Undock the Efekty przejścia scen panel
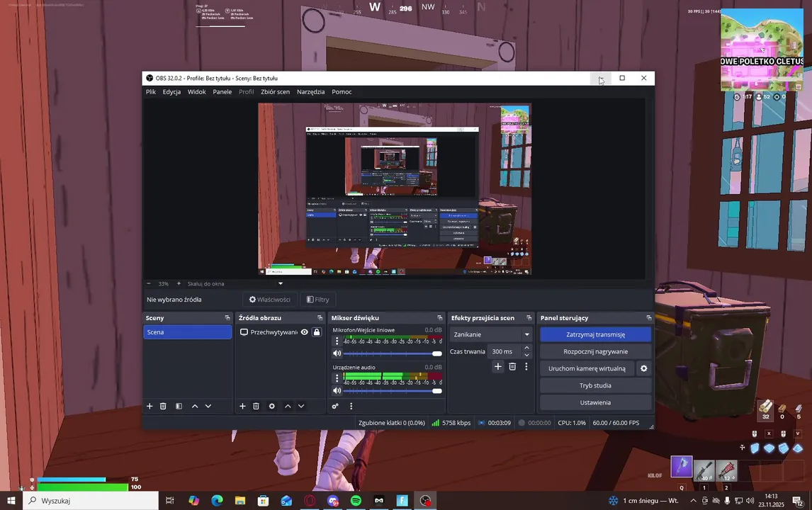This screenshot has height=510, width=812. coord(529,318)
